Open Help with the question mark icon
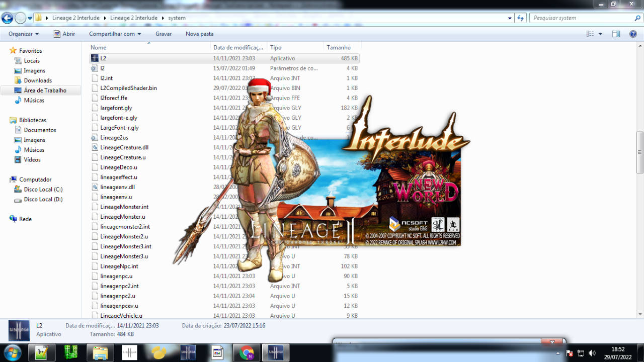This screenshot has width=644, height=362. 633,34
